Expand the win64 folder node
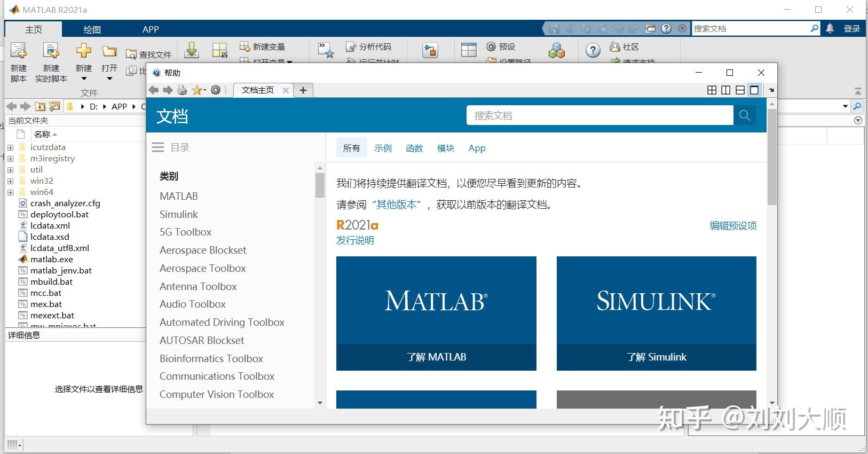This screenshot has width=868, height=454. point(10,192)
